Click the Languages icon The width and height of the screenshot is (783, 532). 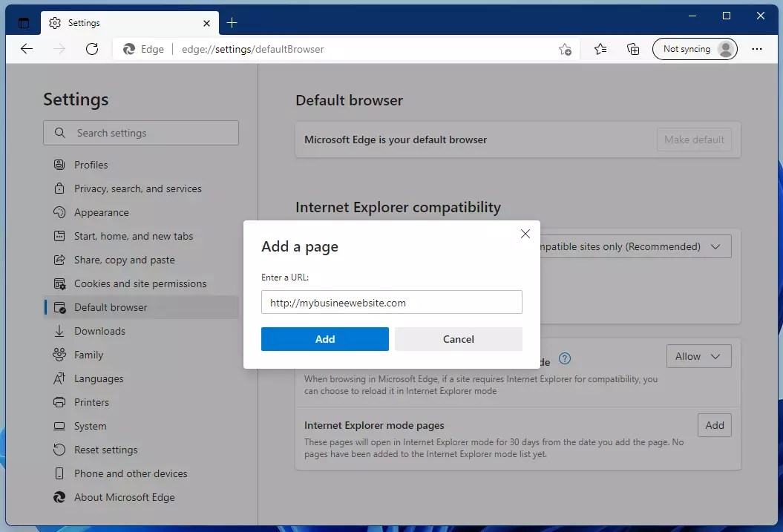(59, 379)
